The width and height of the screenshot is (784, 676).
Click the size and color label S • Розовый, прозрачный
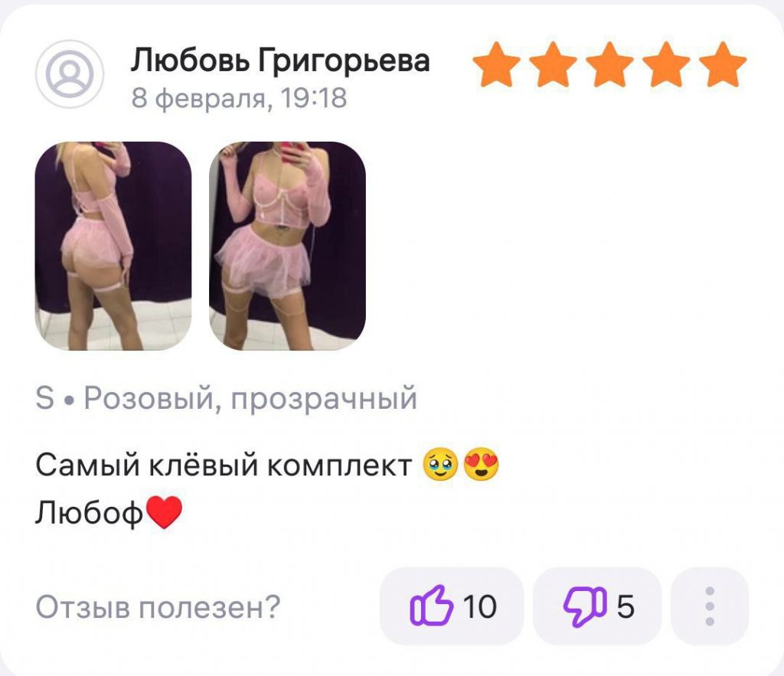click(x=226, y=399)
